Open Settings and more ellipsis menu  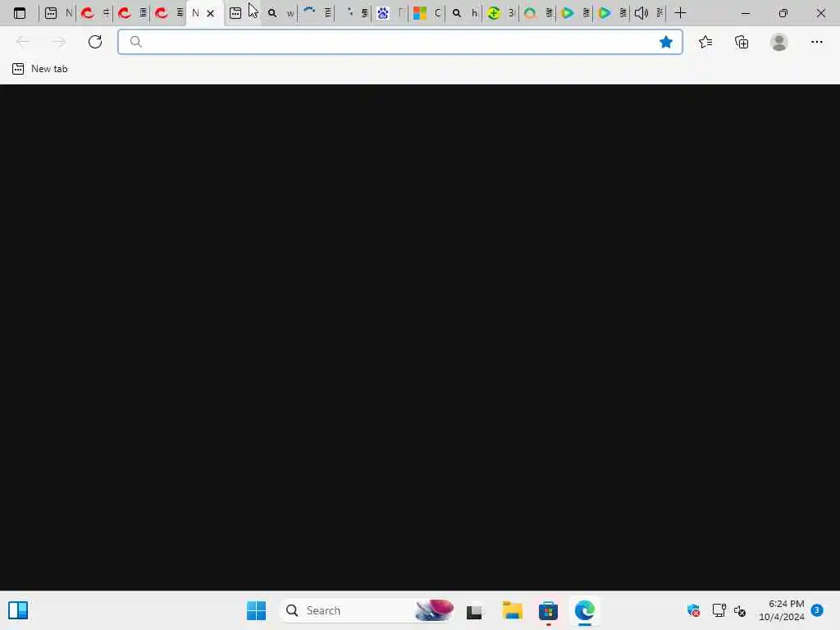816,42
